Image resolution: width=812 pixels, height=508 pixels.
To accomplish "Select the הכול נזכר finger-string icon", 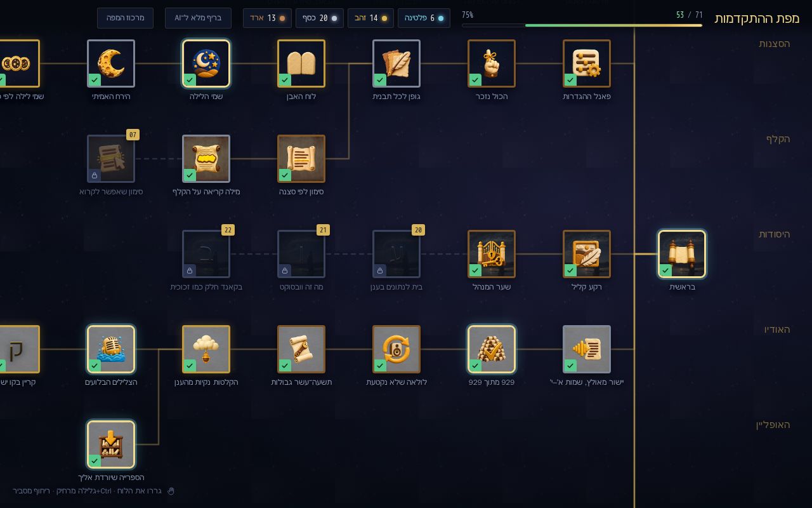I will click(492, 63).
